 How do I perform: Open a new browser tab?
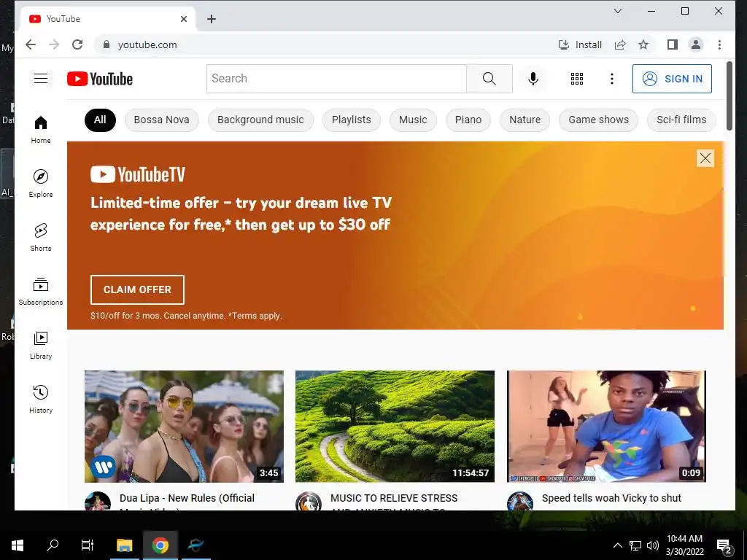212,19
